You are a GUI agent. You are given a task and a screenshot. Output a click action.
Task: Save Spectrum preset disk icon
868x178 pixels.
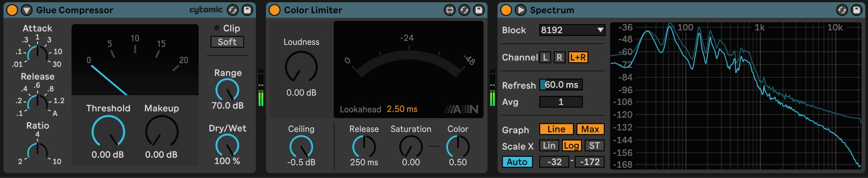pos(857,10)
